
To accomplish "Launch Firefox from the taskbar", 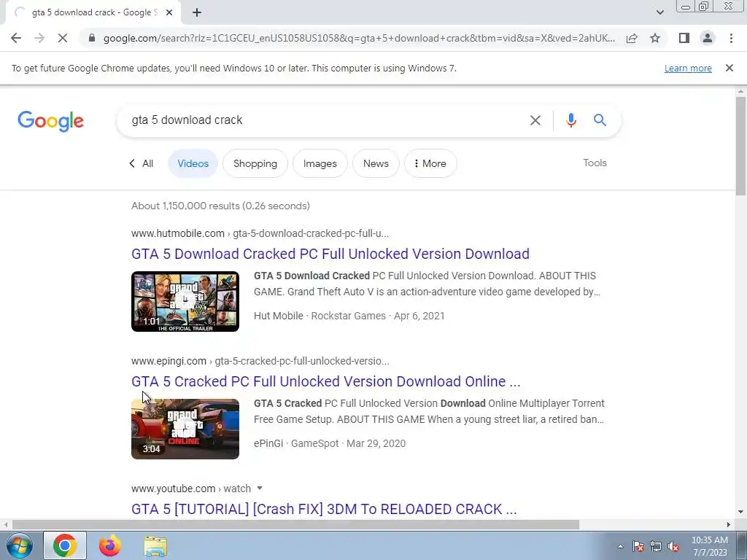I will point(110,545).
